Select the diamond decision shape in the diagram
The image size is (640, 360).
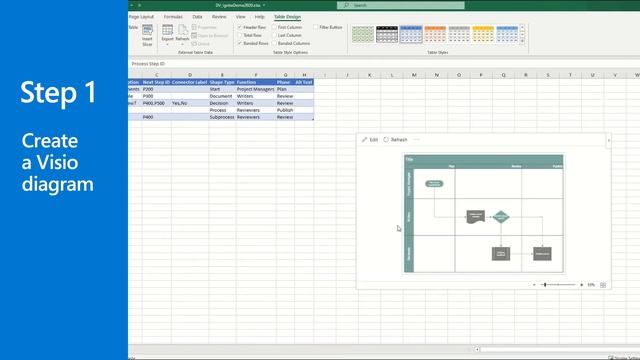[501, 217]
